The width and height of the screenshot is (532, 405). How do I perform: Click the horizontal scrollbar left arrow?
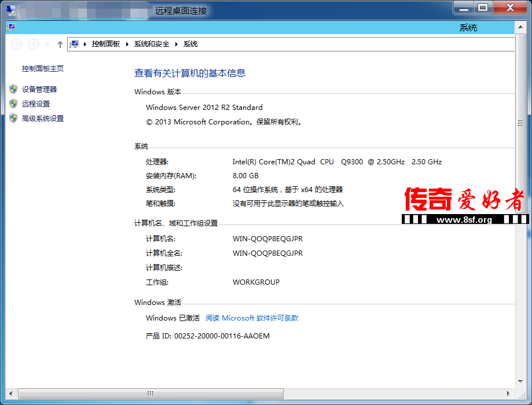[10, 393]
